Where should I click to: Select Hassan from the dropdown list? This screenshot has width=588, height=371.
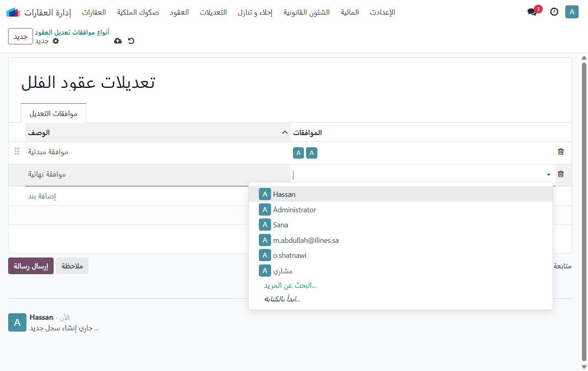click(401, 194)
